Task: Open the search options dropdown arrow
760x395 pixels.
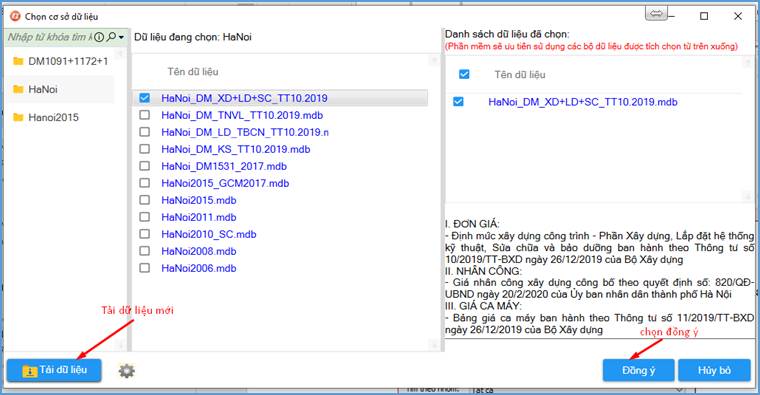Action: (121, 37)
